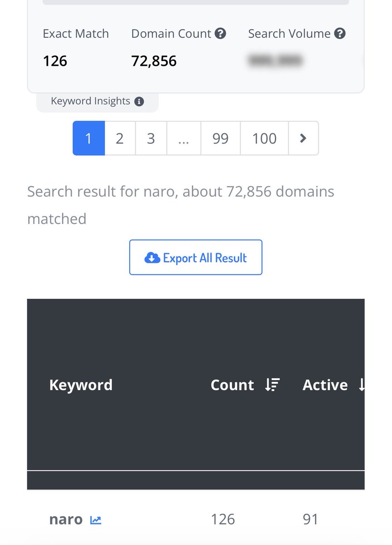This screenshot has width=392, height=545.
Task: Click the Keyword column header
Action: coord(81,385)
